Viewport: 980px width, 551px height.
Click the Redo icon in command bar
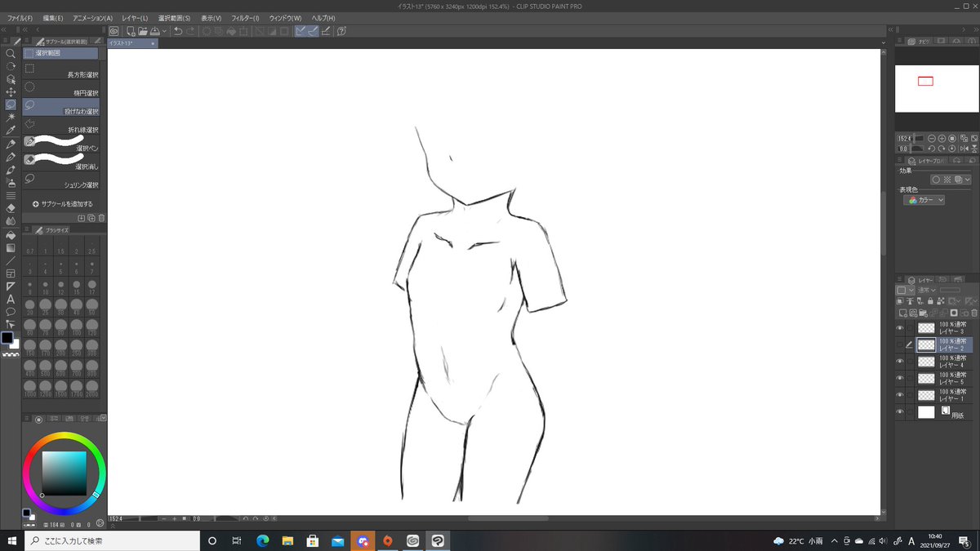coord(190,31)
